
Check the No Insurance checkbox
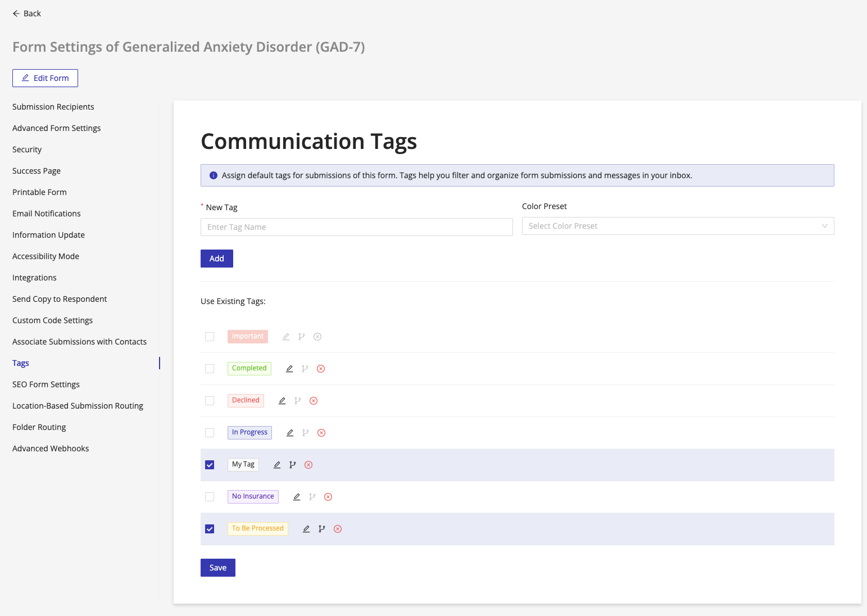click(210, 497)
